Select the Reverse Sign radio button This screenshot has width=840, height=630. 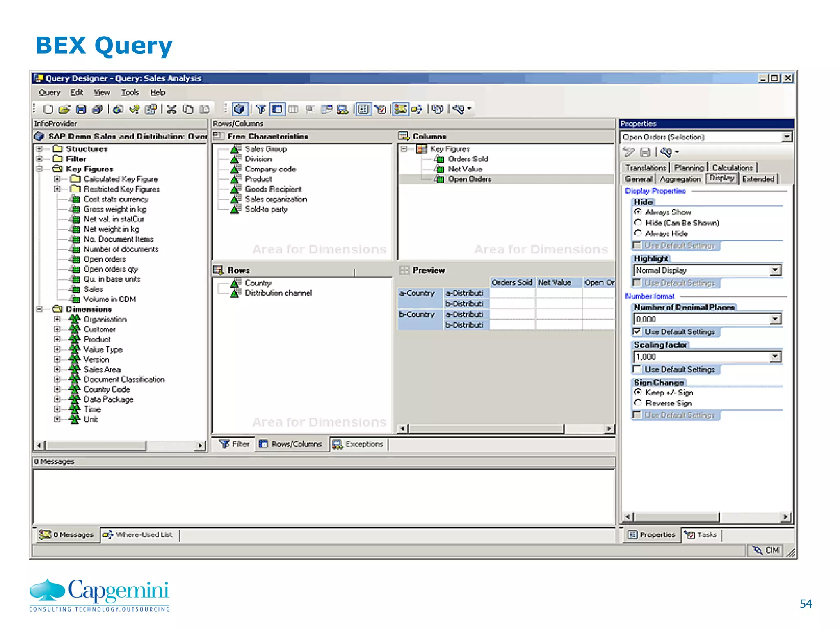(x=638, y=403)
